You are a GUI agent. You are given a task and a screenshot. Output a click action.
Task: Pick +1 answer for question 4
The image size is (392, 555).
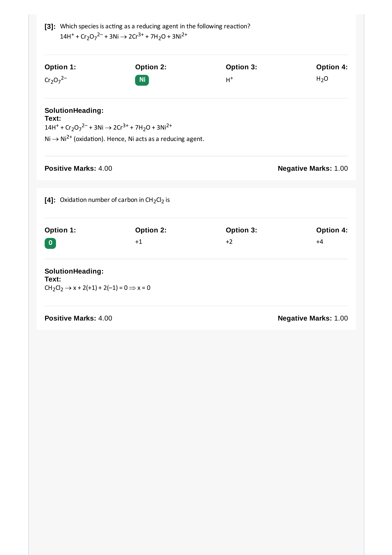pyautogui.click(x=139, y=242)
